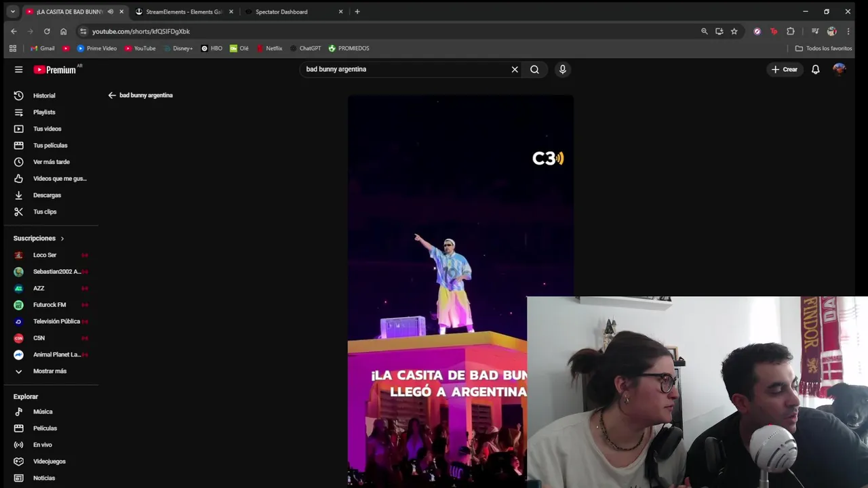The width and height of the screenshot is (868, 488).
Task: Clear the search box with the X
Action: pos(515,69)
